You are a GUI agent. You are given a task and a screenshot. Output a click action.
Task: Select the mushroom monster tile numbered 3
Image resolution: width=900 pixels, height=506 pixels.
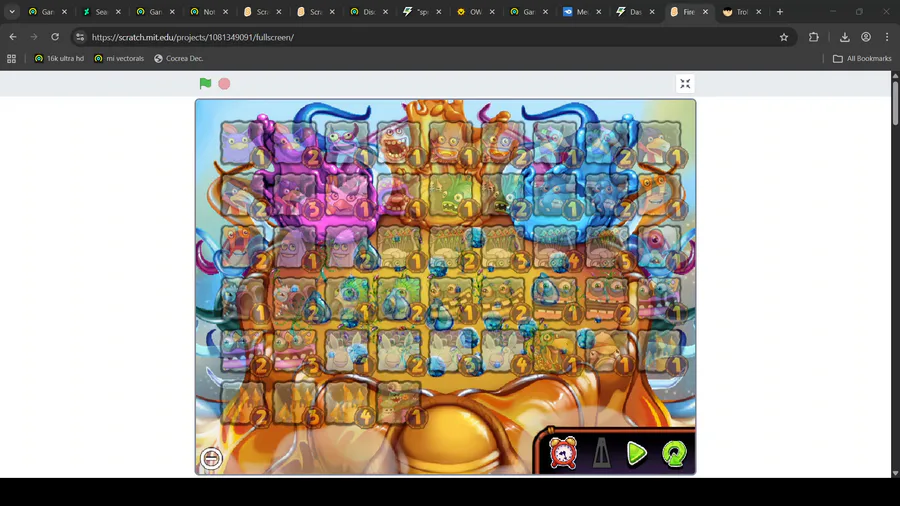(504, 247)
